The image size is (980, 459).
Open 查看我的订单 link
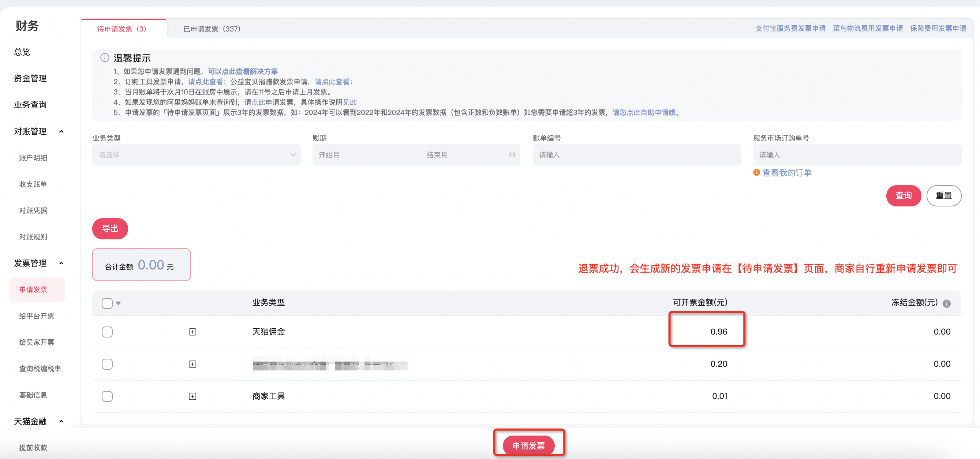(786, 172)
